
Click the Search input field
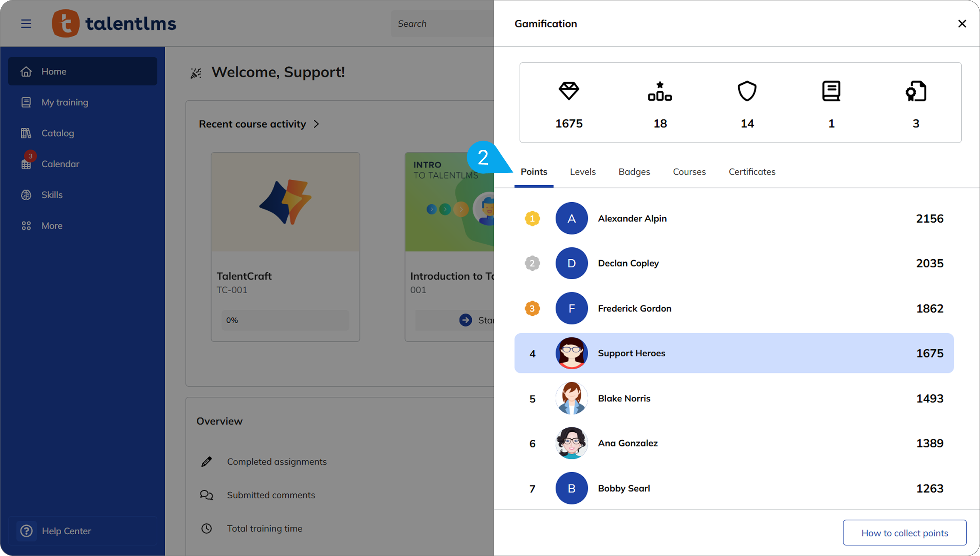(442, 23)
